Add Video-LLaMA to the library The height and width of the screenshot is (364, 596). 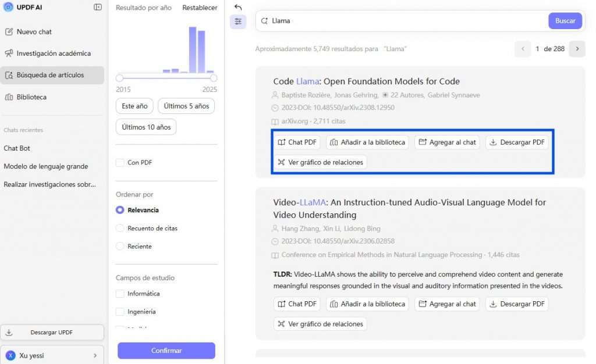pyautogui.click(x=367, y=304)
